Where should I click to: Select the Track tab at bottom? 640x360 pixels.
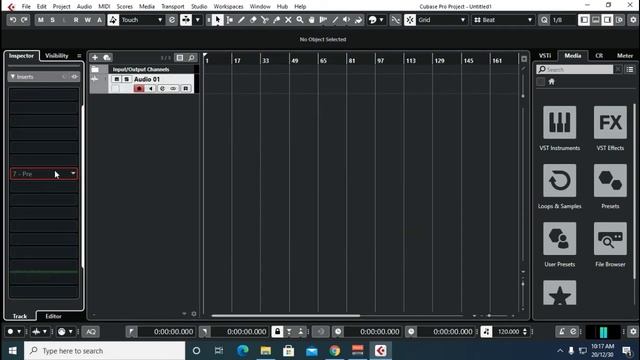pyautogui.click(x=20, y=316)
